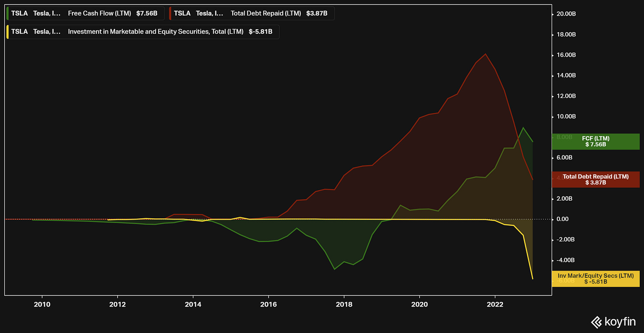
Task: Click the Total Debt Repaid (LTM) legend entry
Action: (x=252, y=13)
